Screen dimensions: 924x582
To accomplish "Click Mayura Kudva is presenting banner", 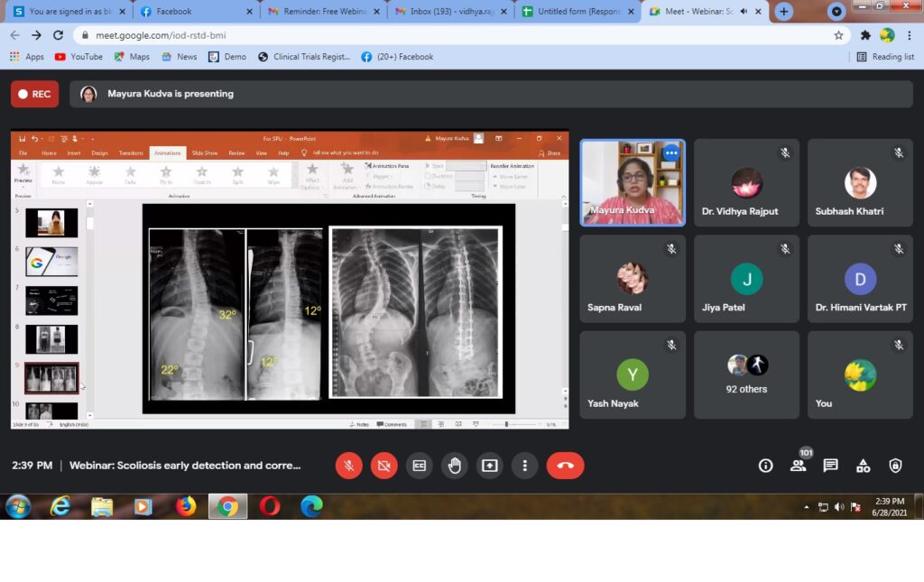I will (x=492, y=94).
